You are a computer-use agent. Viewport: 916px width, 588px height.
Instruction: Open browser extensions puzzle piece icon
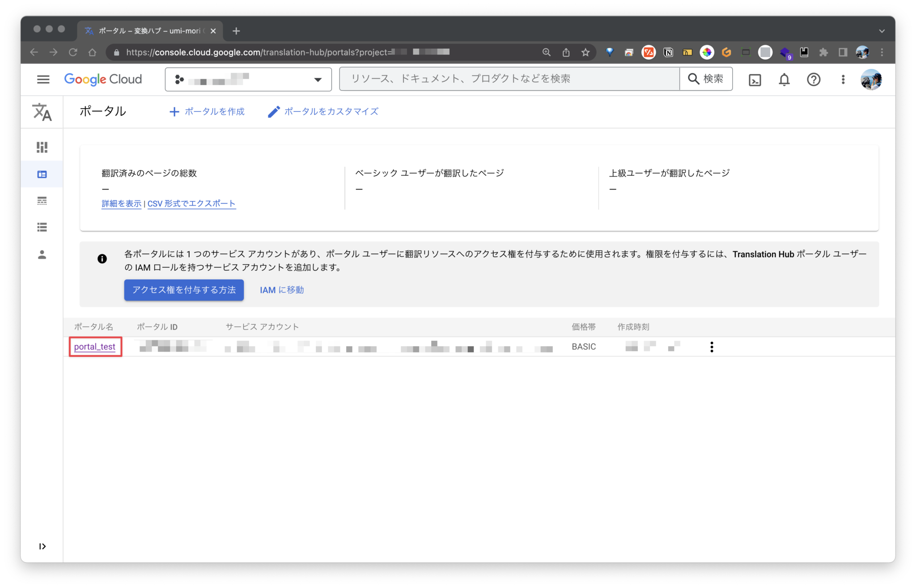click(x=823, y=52)
